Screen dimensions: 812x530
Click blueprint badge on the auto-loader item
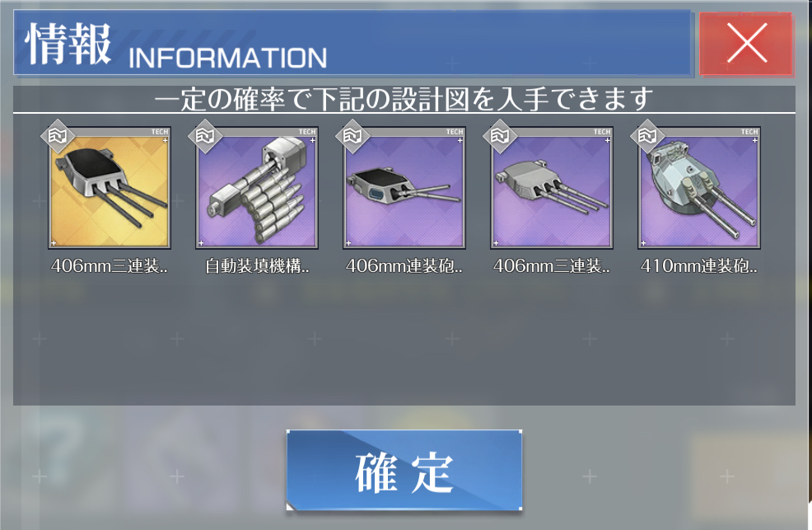[205, 136]
